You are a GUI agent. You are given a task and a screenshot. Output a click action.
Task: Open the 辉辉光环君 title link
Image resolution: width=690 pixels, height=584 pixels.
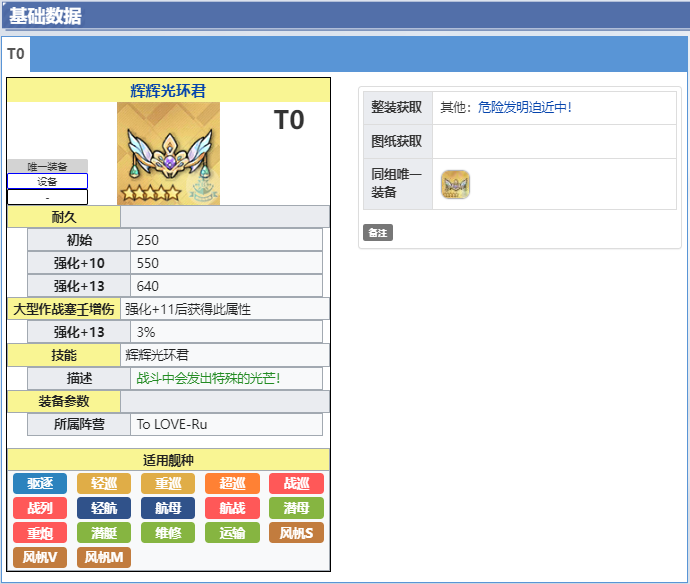pos(168,91)
